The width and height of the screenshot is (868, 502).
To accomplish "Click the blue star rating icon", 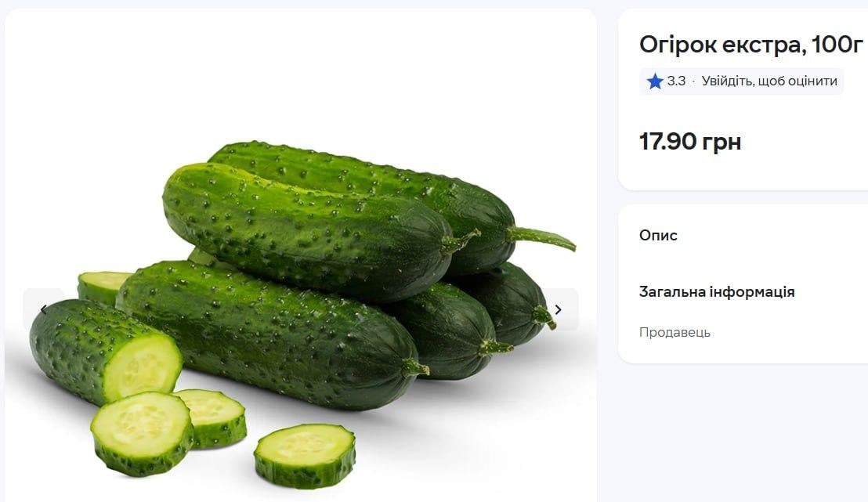I will tap(655, 81).
